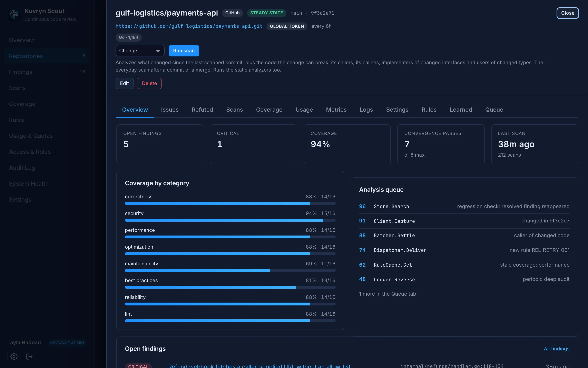Open the Coverage tab in repository panel
The width and height of the screenshot is (588, 368).
(269, 110)
